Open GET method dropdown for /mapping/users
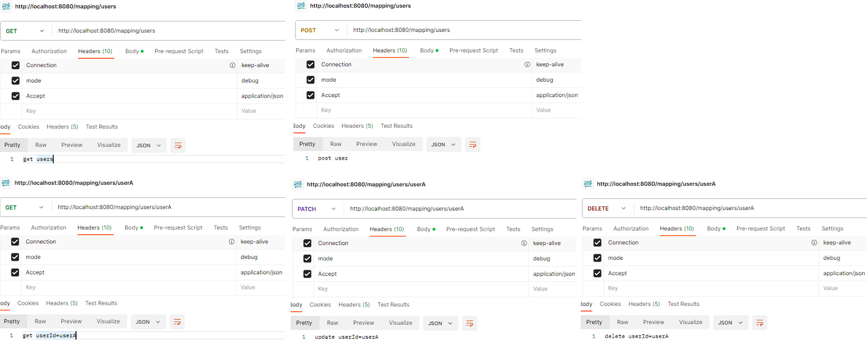Screen dimensions: 868x342 point(25,31)
